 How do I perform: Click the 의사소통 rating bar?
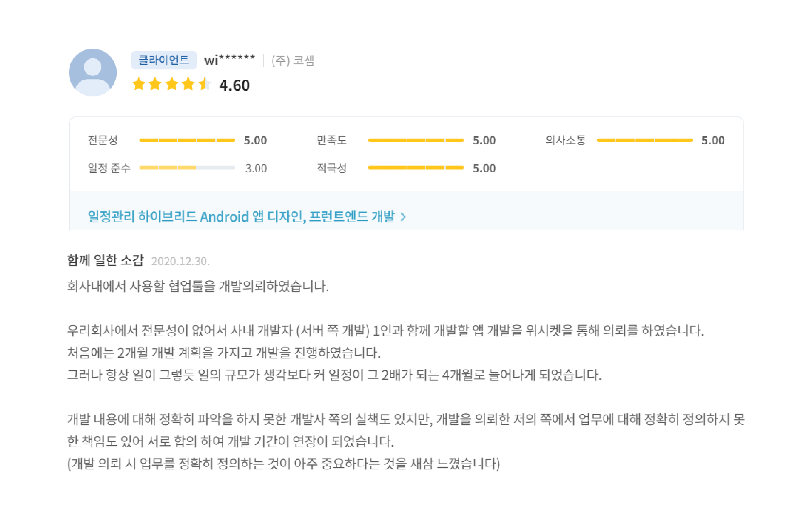tap(645, 140)
